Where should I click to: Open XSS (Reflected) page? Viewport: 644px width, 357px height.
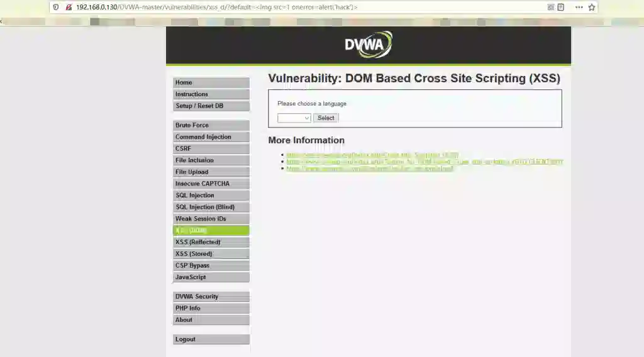211,242
